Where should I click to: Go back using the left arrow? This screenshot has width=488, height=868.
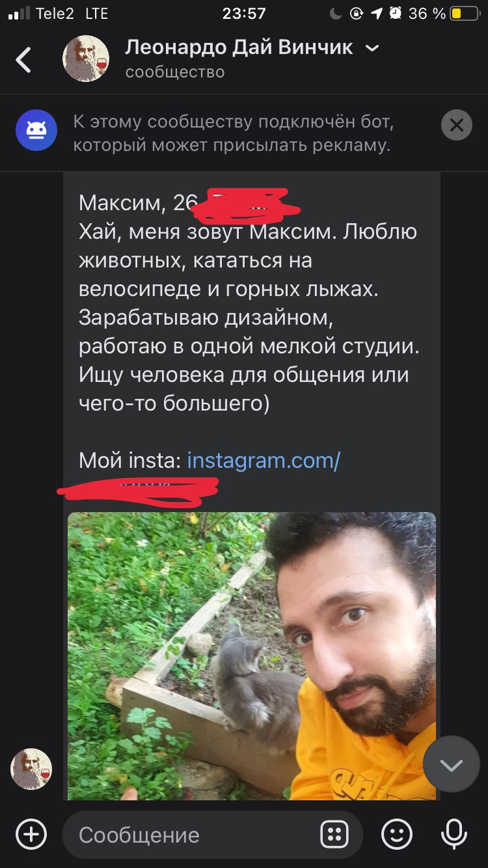tap(24, 60)
